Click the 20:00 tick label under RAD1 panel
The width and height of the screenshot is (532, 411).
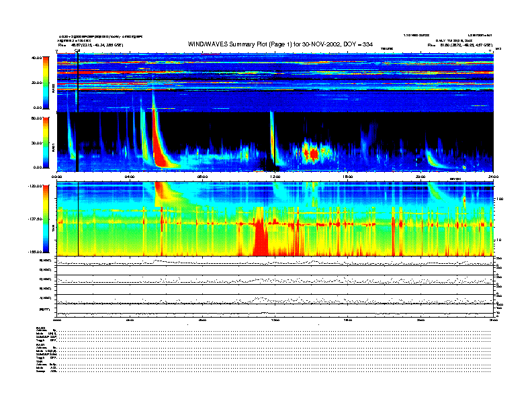(420, 177)
